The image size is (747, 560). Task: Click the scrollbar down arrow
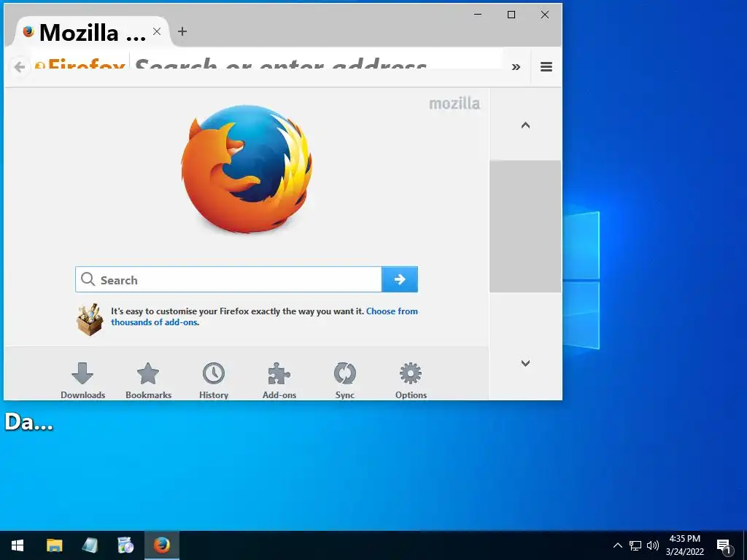(x=525, y=363)
